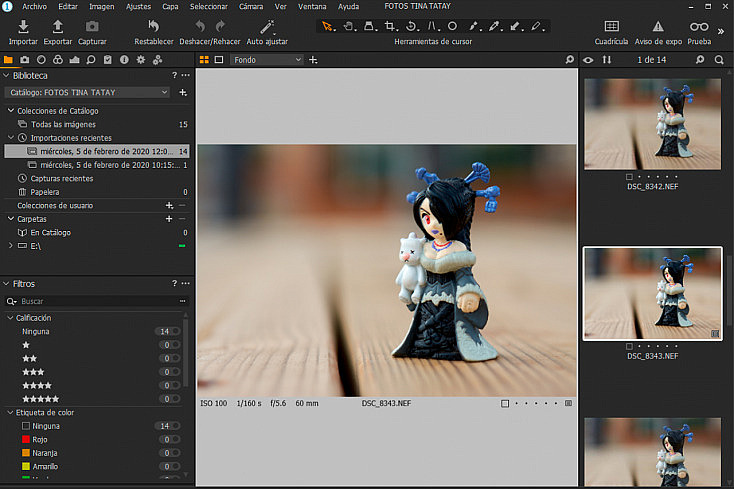734x489 pixels.
Task: Click the Auto ajustar magic wand icon
Action: tap(267, 27)
